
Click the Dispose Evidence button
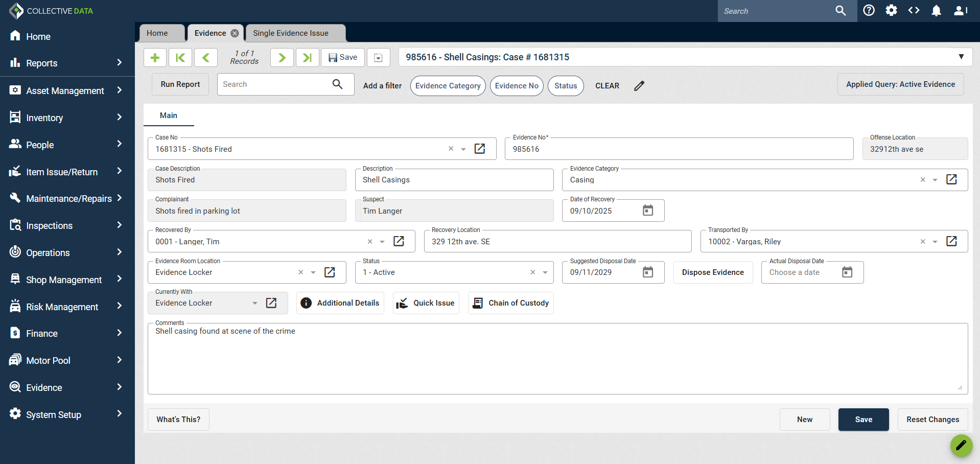[x=712, y=272]
